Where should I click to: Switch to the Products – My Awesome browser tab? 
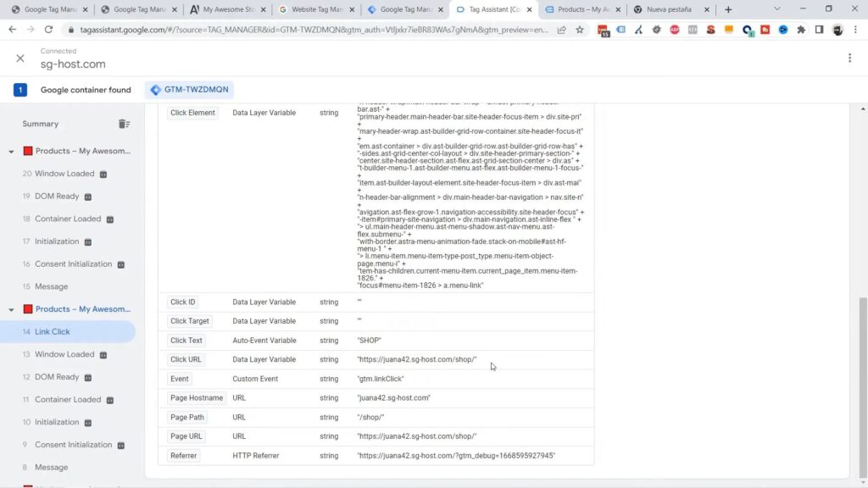tap(583, 9)
